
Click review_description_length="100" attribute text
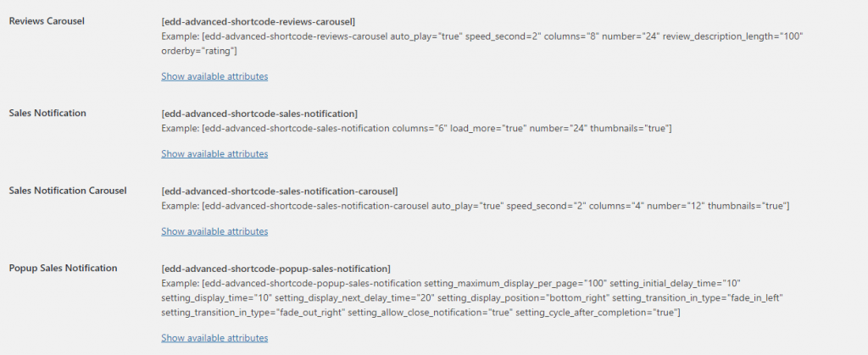733,36
